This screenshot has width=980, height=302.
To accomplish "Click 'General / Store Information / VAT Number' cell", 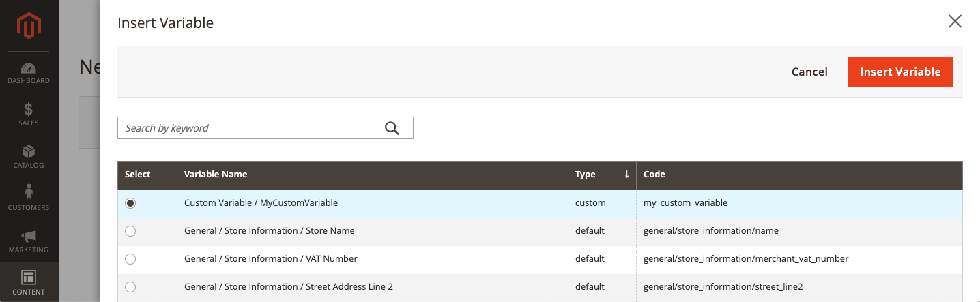I will (373, 259).
